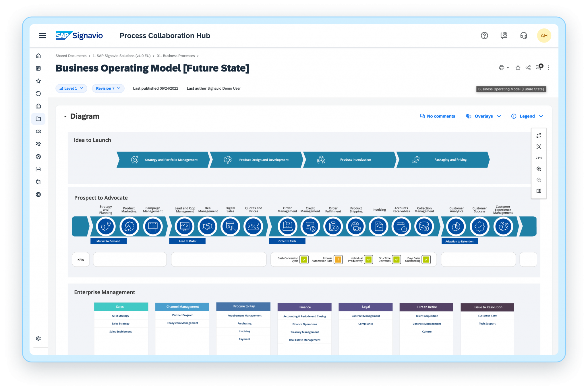Mark this diagram as favorite with the star icon
Viewport: 588px width, 390px height.
[518, 68]
